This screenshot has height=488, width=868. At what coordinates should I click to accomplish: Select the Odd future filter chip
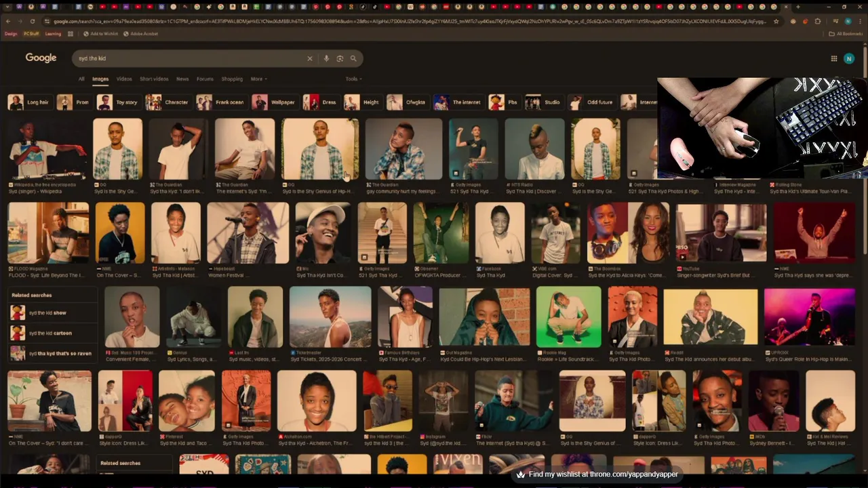(x=591, y=102)
